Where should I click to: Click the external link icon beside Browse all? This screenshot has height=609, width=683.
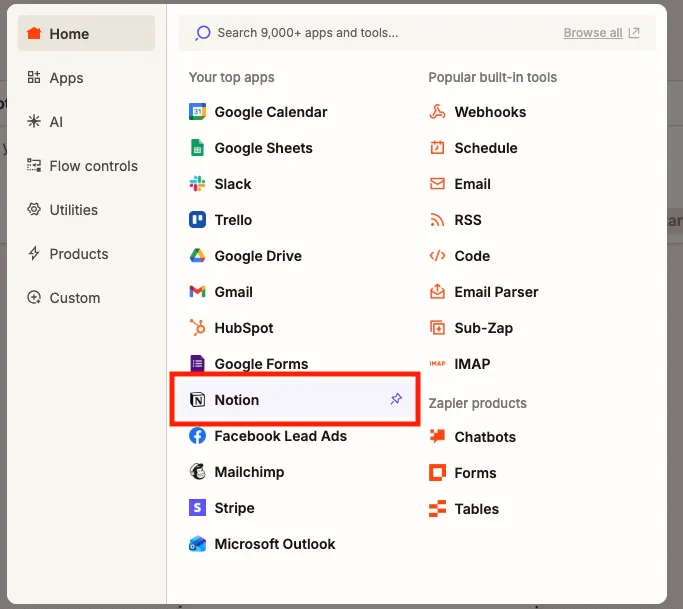click(x=634, y=33)
